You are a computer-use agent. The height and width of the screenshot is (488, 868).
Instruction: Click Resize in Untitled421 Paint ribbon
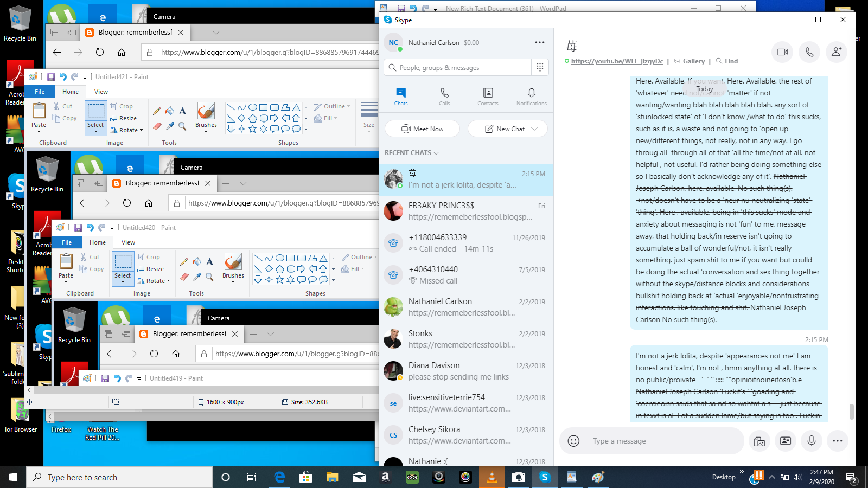click(x=124, y=118)
